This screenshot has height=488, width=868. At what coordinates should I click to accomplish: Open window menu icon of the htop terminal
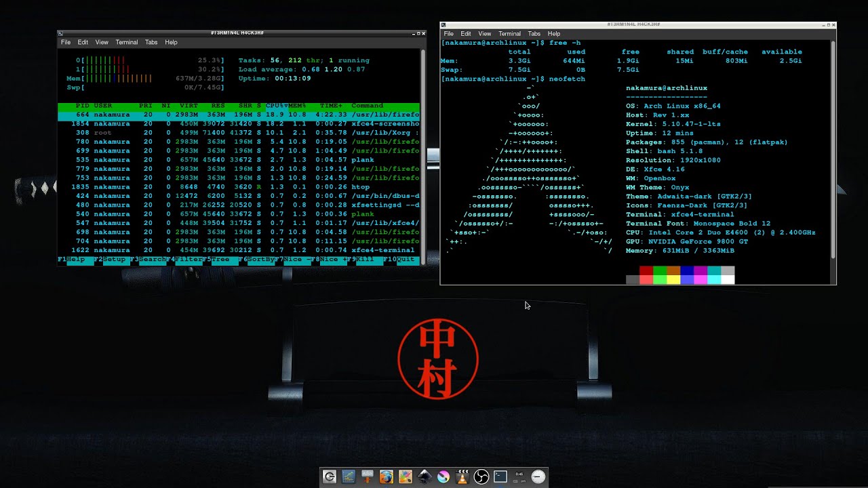60,33
